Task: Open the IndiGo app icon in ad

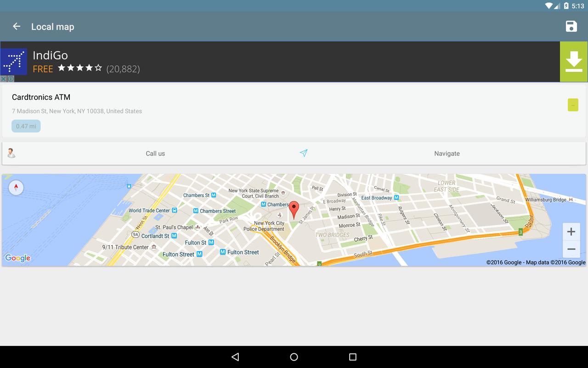Action: 13,62
